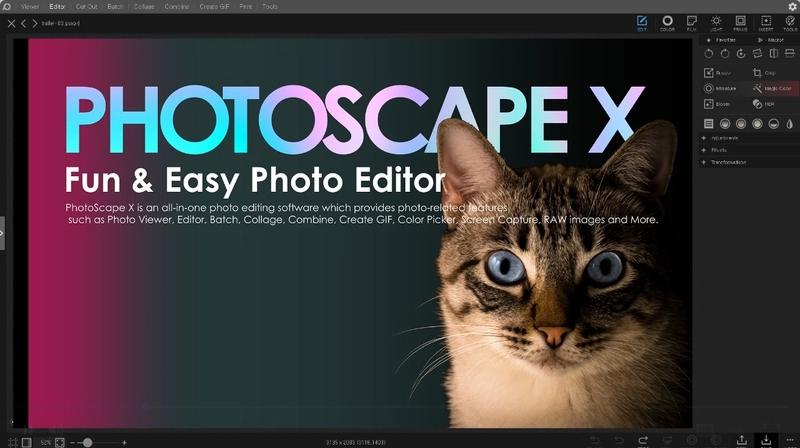
Task: Open the Favorites list
Action: [721, 40]
